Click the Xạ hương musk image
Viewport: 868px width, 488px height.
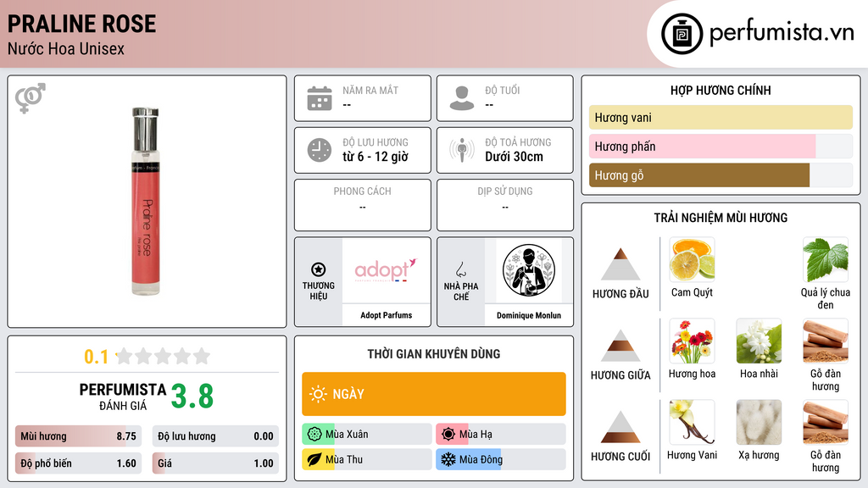click(759, 422)
